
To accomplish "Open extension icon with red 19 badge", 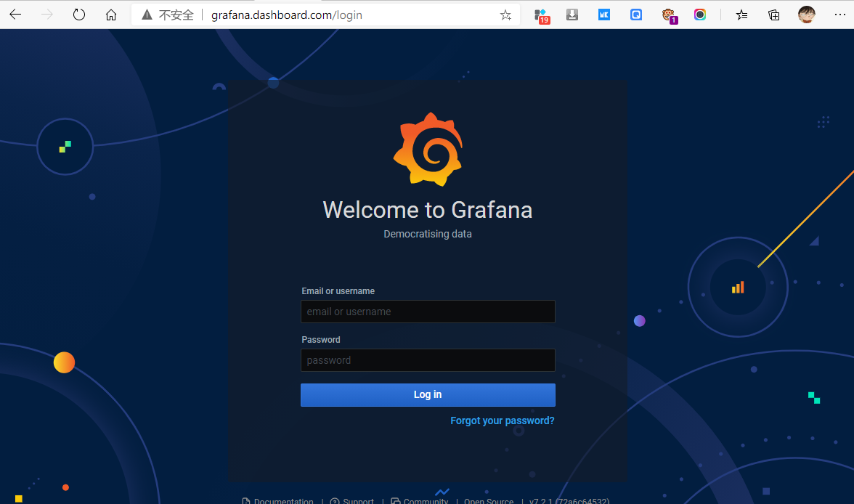I will tap(542, 16).
